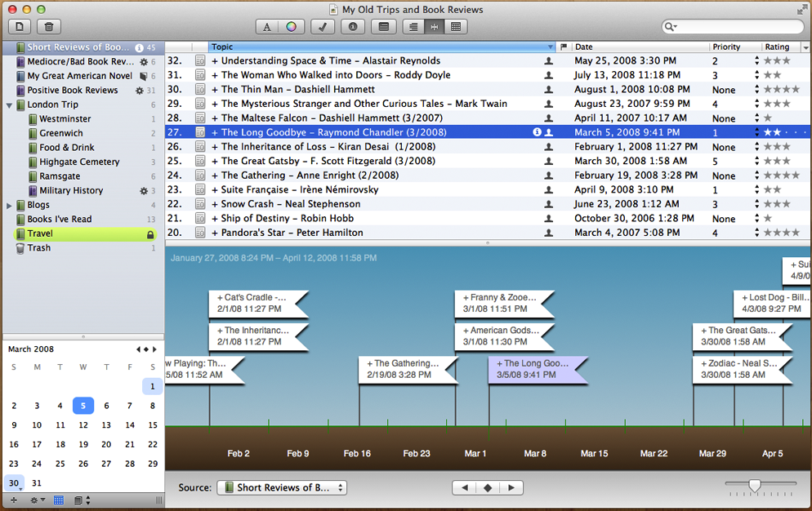Click the new entry document icon
Viewport: 812px width, 511px height.
[x=19, y=27]
